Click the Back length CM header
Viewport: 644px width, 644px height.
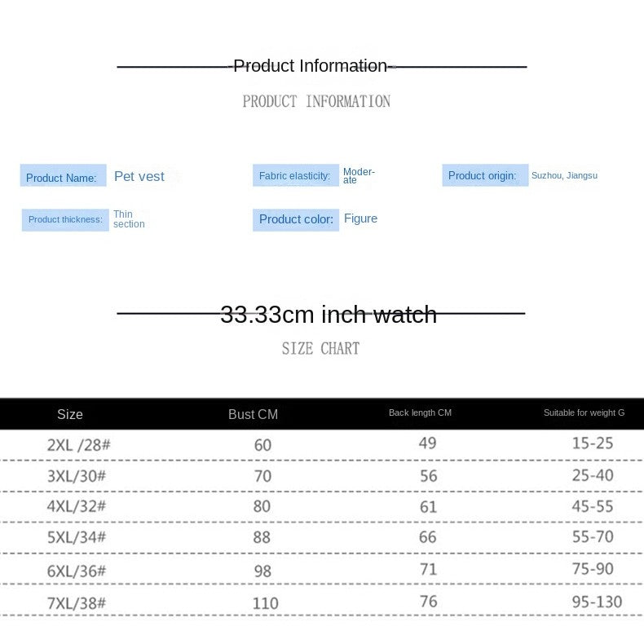click(x=420, y=412)
